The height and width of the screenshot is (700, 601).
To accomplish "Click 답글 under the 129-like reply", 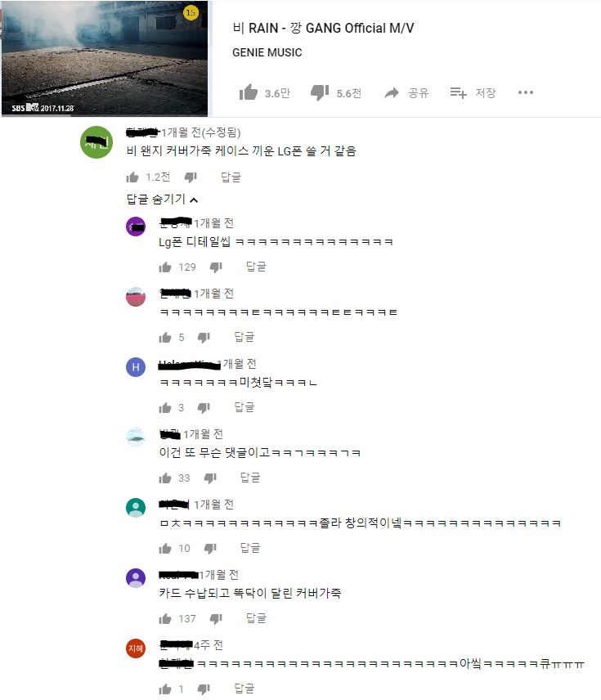I will click(256, 267).
